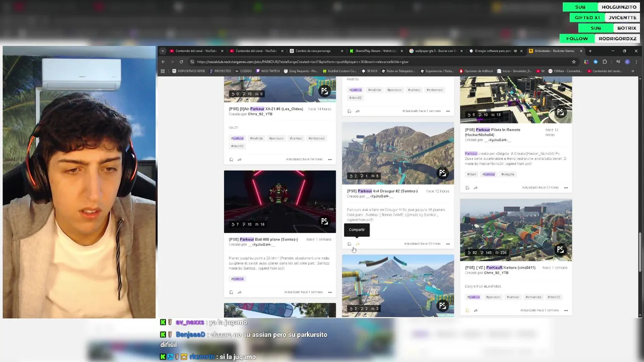This screenshot has width=644, height=362.
Task: Select #carkour tag on ParKouR Keitora card
Action: tap(513, 297)
